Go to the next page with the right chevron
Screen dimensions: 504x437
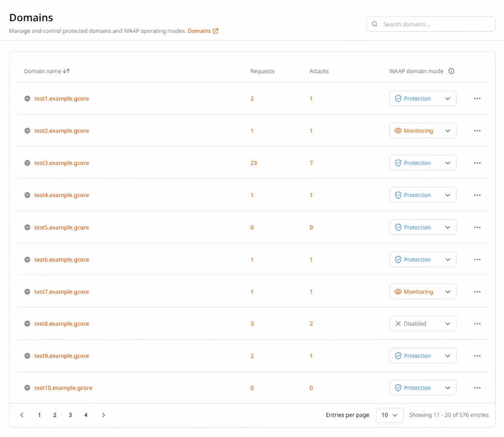point(104,415)
